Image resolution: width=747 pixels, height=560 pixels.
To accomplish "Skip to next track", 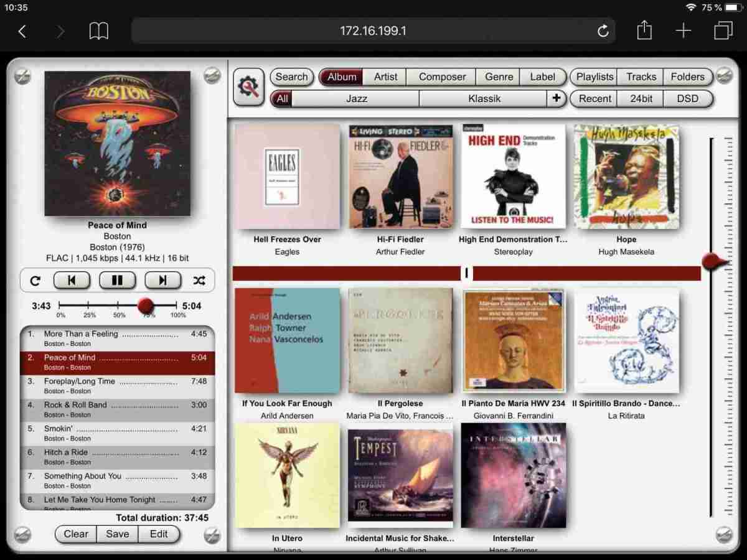I will coord(162,281).
